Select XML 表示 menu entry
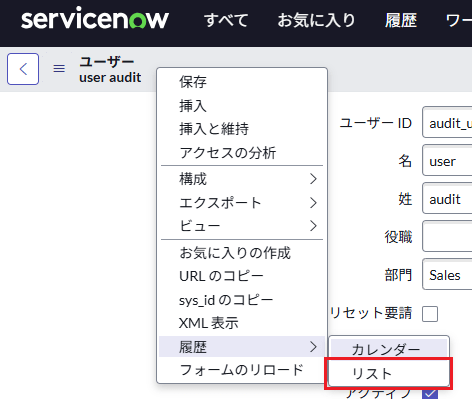Viewport: 472px width, 399px height. (242, 323)
